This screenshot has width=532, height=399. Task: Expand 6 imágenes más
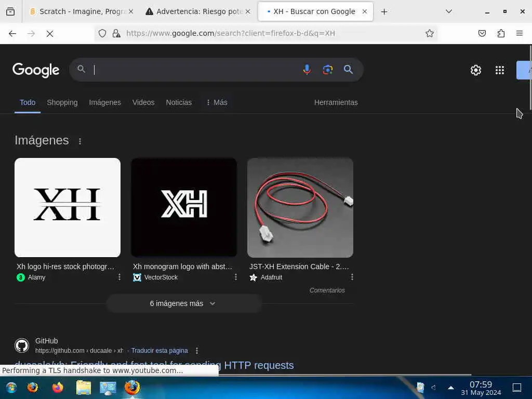click(x=184, y=303)
